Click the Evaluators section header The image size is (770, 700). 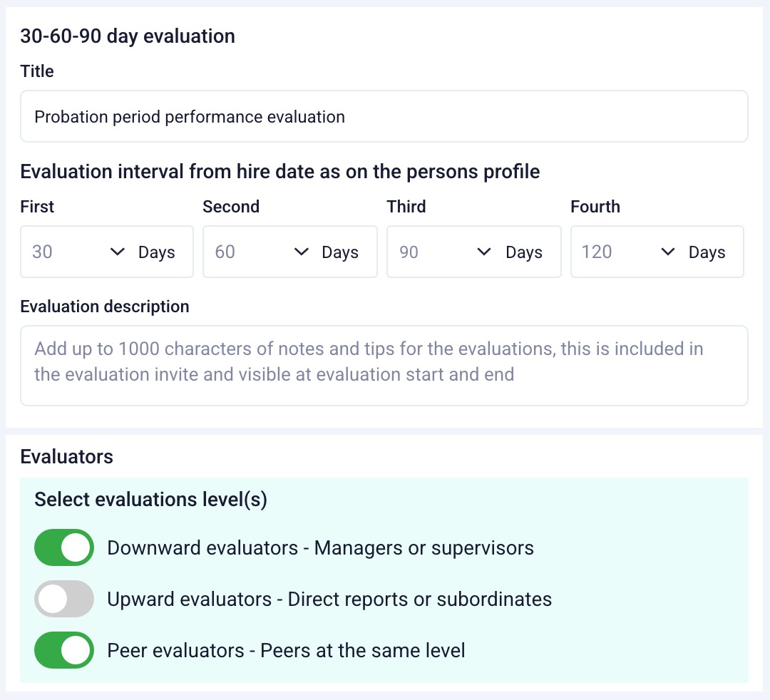point(66,456)
